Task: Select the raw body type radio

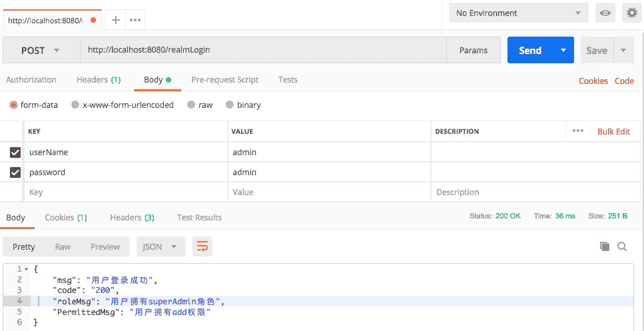Action: (191, 105)
